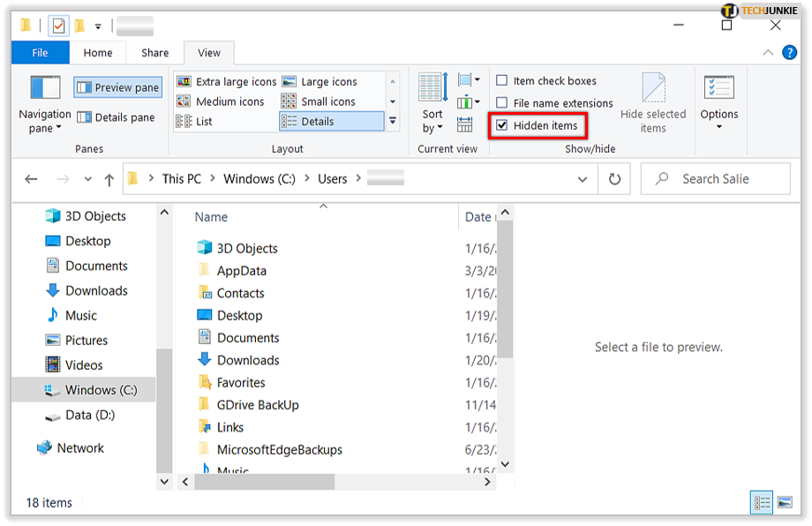This screenshot has height=526, width=812.
Task: Select the View ribbon tab
Action: 208,53
